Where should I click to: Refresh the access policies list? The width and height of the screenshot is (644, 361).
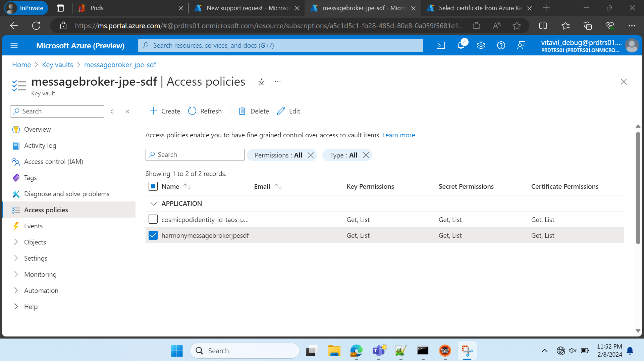(205, 111)
